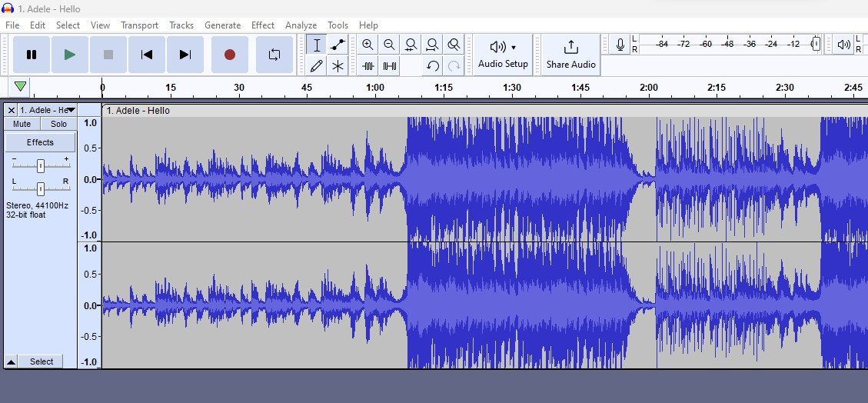The width and height of the screenshot is (868, 403).
Task: Click the clip title '1. Adele - Hello'
Action: (x=138, y=111)
